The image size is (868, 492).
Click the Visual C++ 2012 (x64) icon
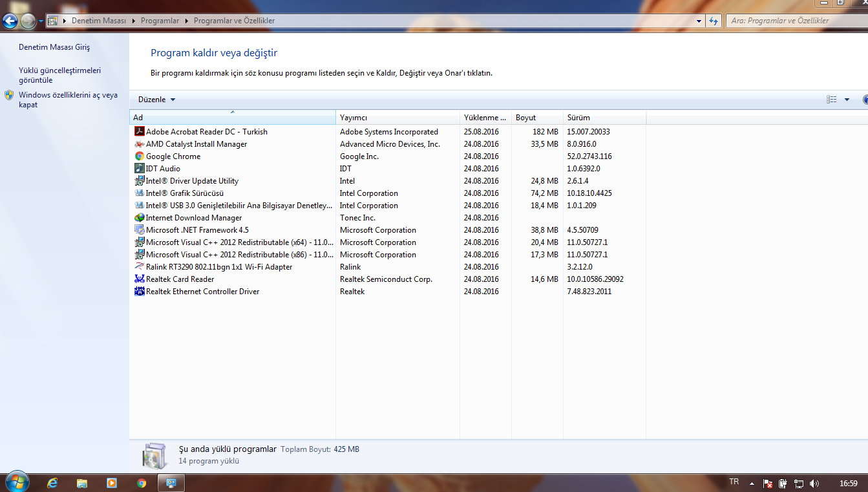click(139, 242)
